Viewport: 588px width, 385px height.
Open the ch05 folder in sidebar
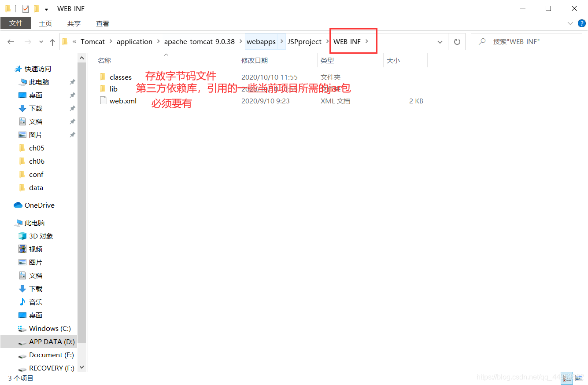click(37, 148)
